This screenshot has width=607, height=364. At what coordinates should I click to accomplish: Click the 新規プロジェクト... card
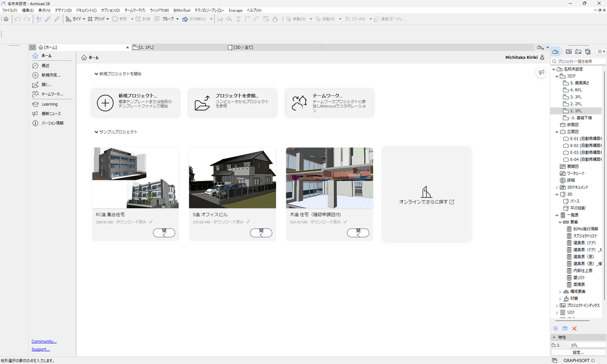(x=136, y=103)
